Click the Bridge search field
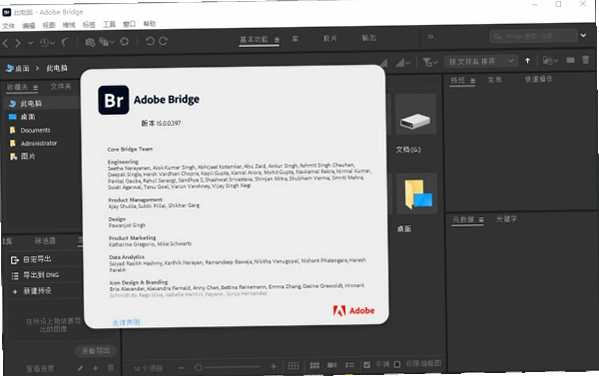599x376 pixels. click(533, 36)
